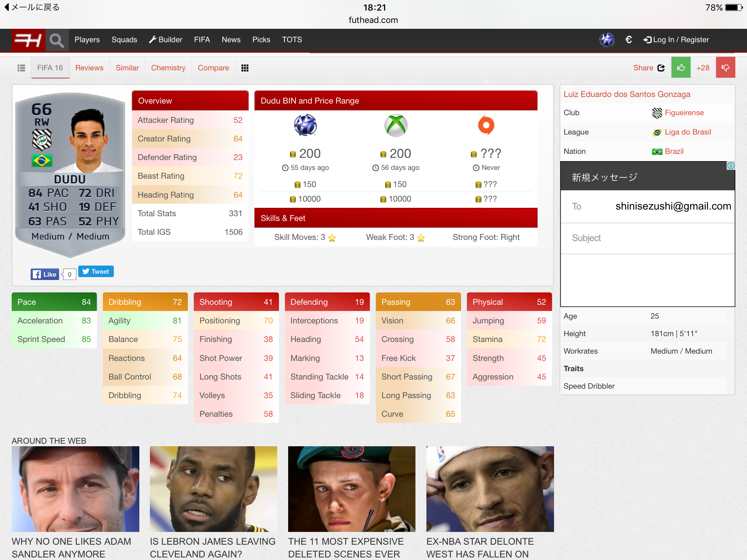747x560 pixels.
Task: Click the red thumbs down button
Action: click(725, 67)
